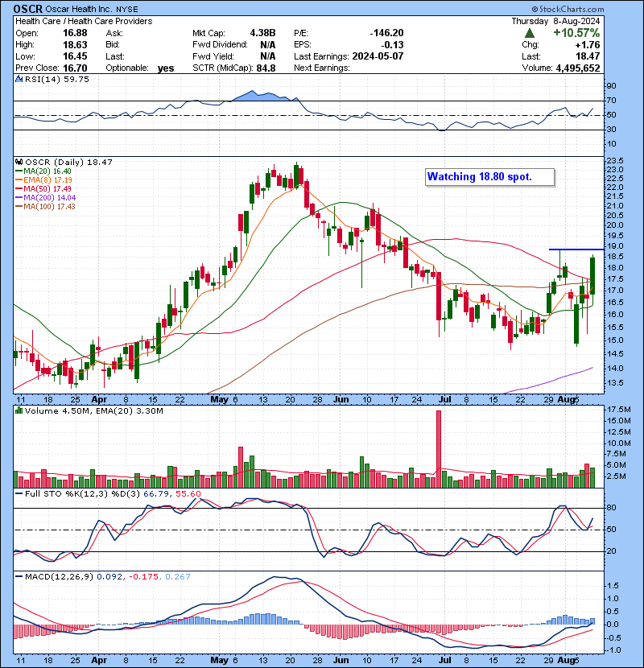
Task: Click the RSI indicator panel icon
Action: [19, 79]
